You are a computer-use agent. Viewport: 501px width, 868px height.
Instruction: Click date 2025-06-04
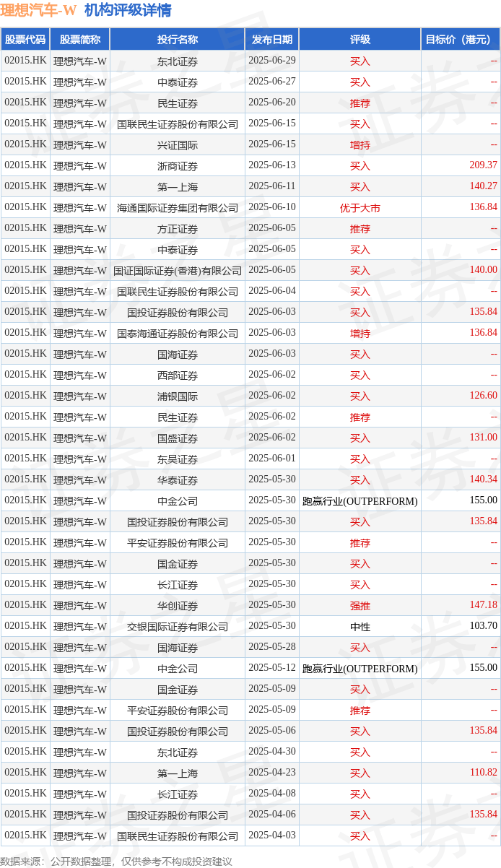point(272,291)
